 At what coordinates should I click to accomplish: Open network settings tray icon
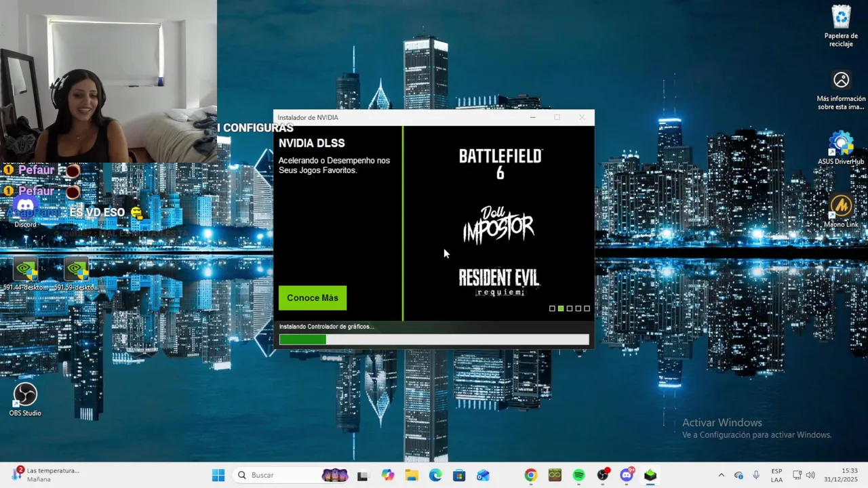(x=797, y=475)
